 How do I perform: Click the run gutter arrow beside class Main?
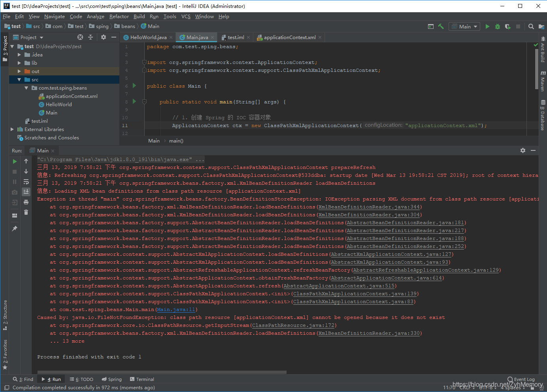tap(134, 86)
